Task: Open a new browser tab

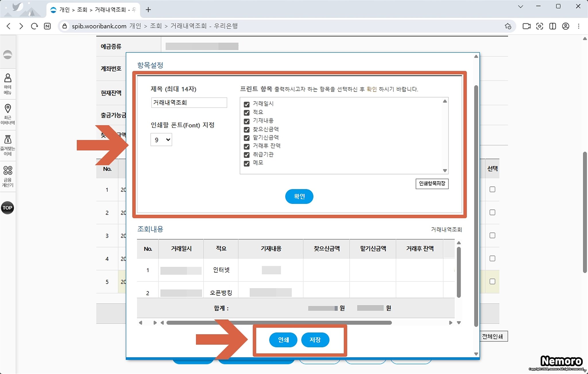Action: (148, 10)
